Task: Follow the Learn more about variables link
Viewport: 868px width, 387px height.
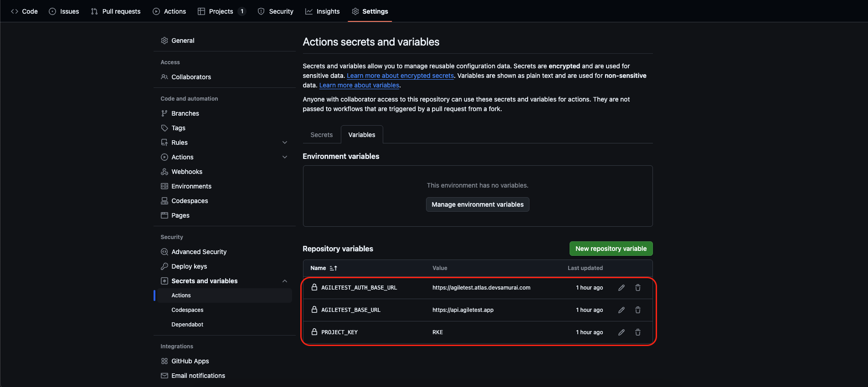Action: point(359,85)
